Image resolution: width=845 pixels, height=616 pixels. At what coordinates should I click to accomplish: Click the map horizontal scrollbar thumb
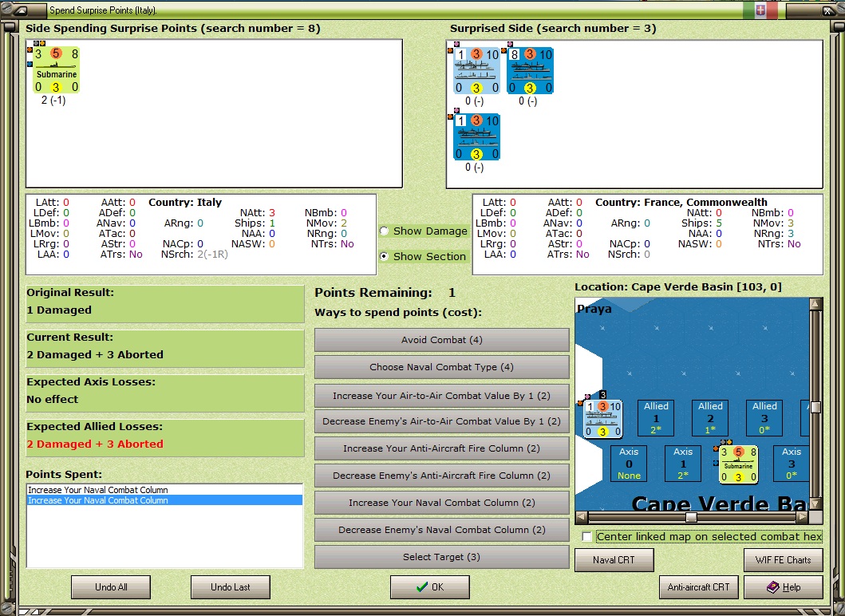pos(691,517)
